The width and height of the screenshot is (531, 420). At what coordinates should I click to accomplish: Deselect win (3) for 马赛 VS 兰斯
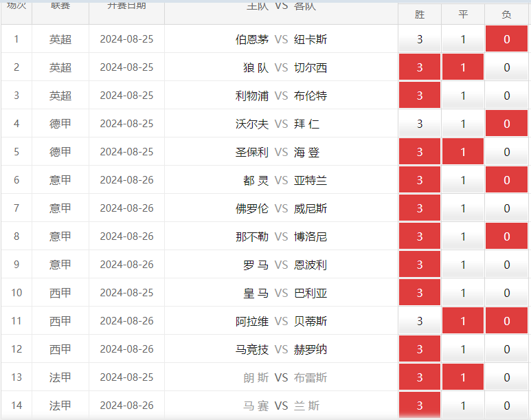[420, 405]
